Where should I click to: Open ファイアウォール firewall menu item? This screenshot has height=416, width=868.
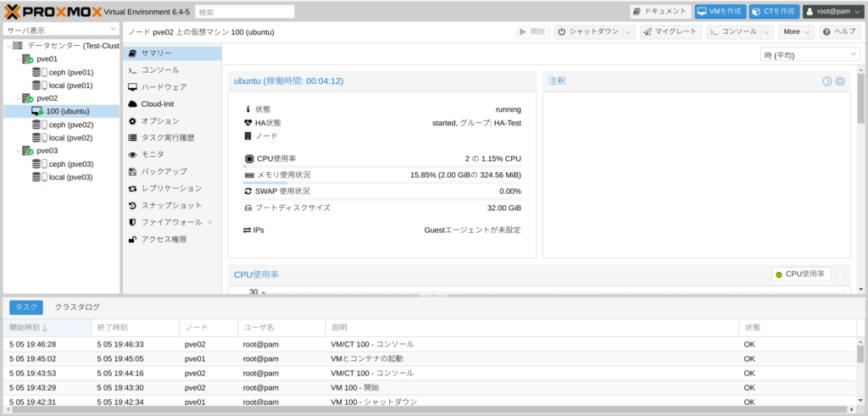point(172,222)
